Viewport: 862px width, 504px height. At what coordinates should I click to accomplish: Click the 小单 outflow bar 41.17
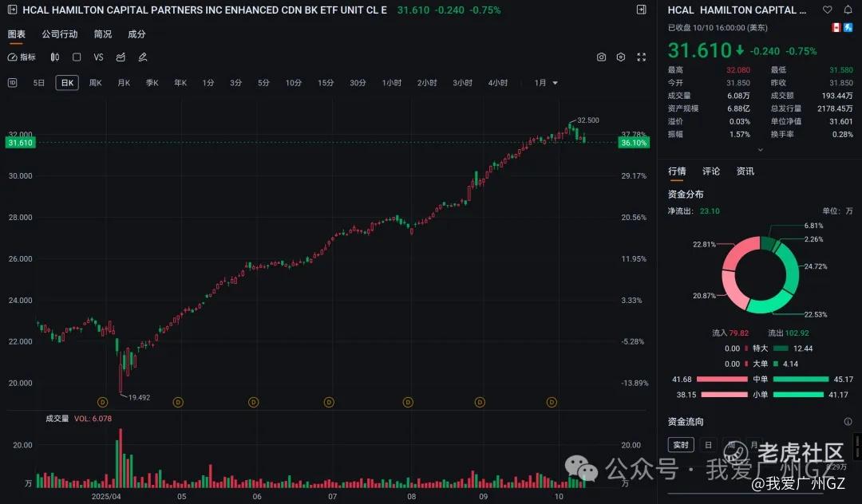click(x=798, y=395)
